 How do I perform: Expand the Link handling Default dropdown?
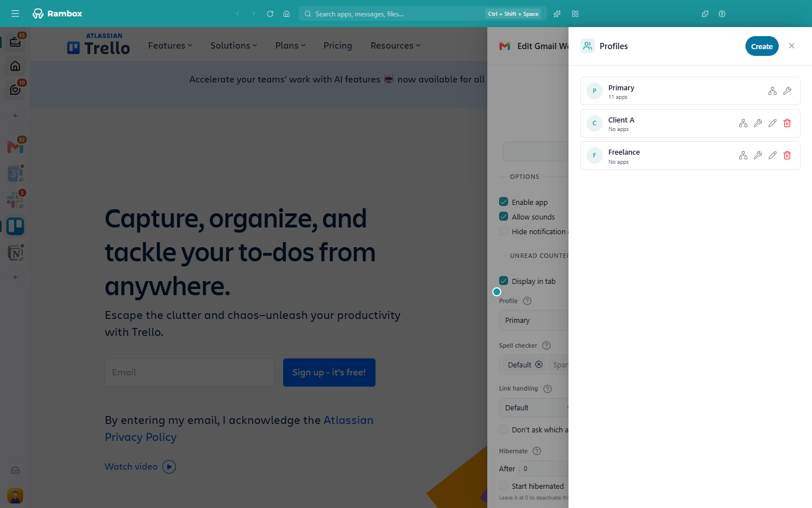534,408
